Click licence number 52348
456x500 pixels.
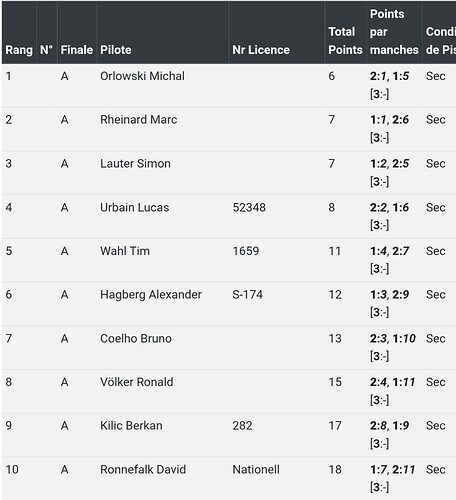click(x=249, y=208)
